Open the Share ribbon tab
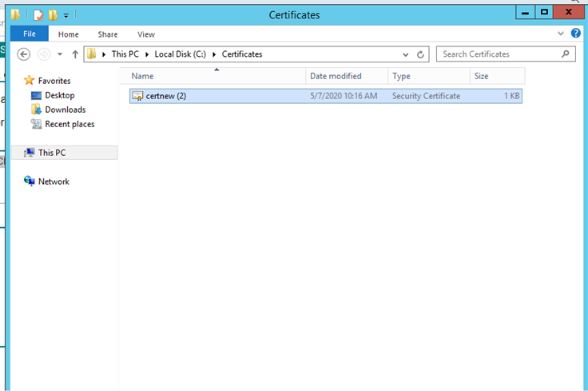Screen dimensions: 588x391 108,34
